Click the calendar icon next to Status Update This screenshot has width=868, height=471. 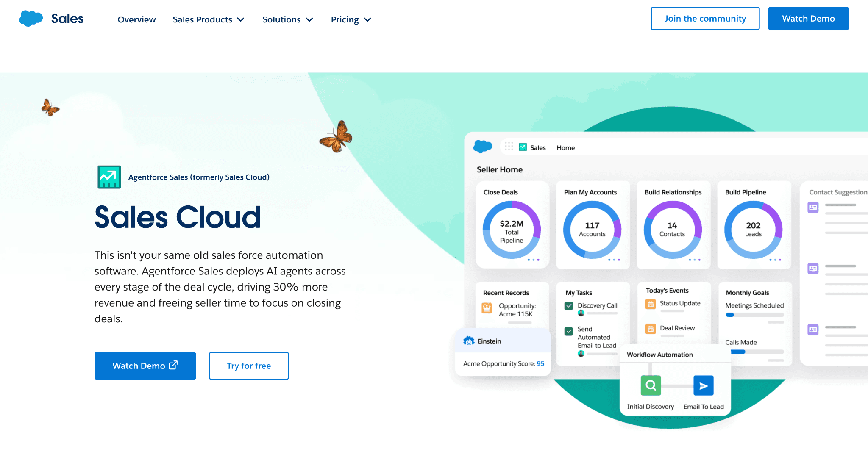pos(651,304)
